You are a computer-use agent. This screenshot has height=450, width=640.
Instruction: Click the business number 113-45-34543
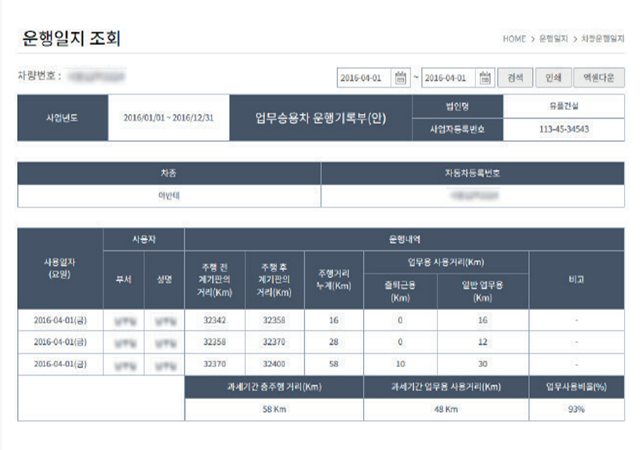(564, 130)
